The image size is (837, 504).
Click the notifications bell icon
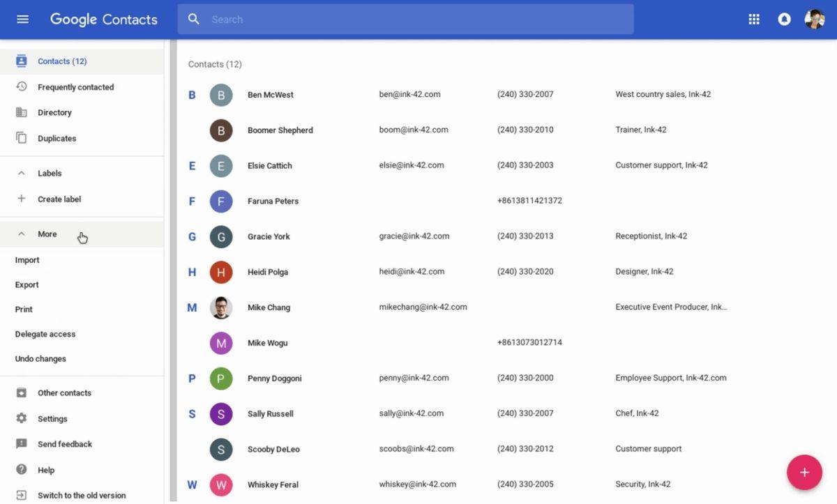784,20
